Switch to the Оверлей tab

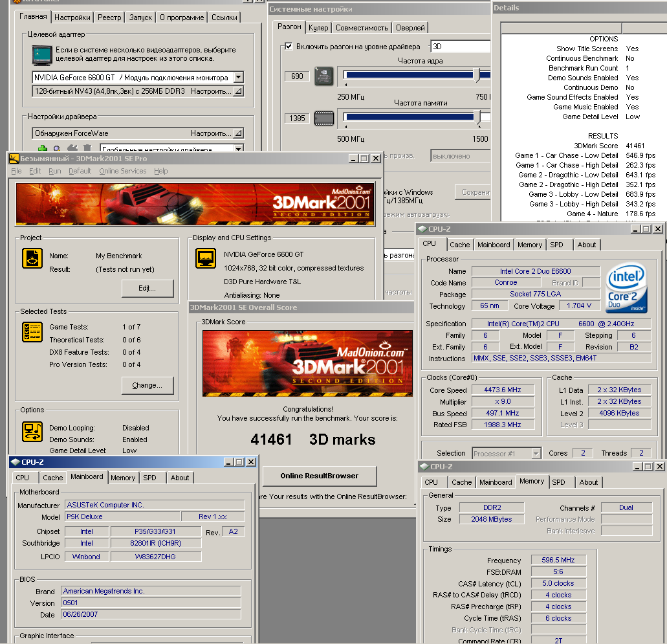pyautogui.click(x=411, y=28)
